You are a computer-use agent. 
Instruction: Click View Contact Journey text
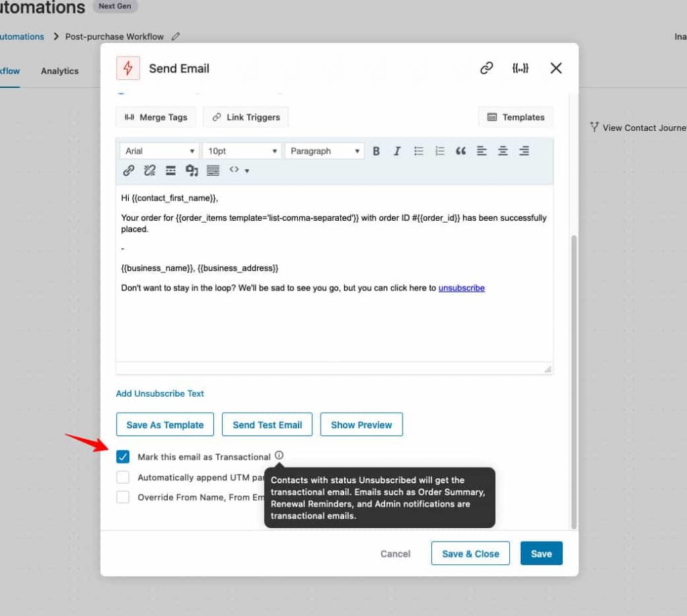[644, 128]
